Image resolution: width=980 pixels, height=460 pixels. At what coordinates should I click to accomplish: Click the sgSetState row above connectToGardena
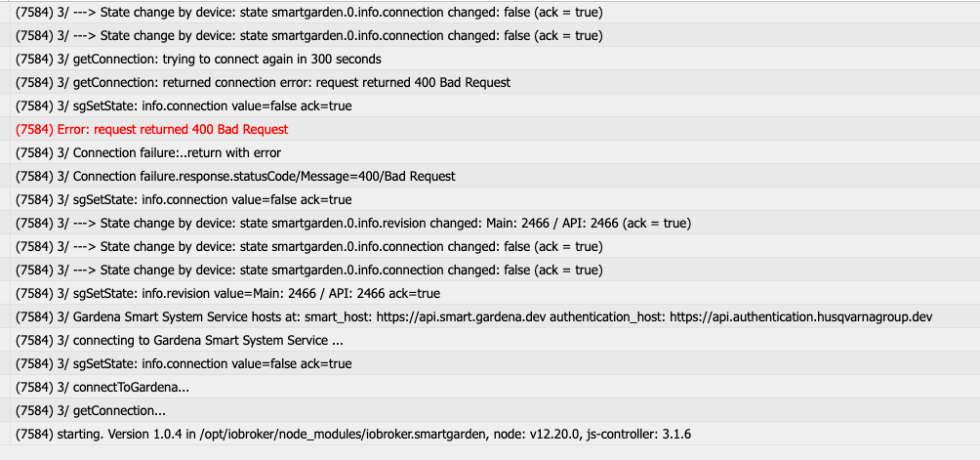[495, 363]
